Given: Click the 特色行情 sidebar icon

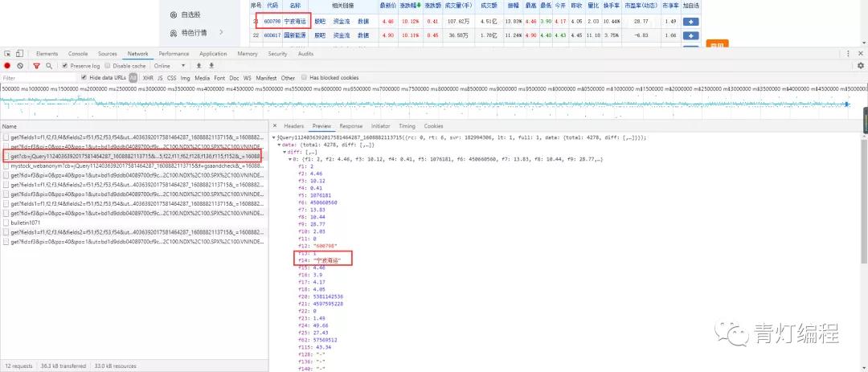Looking at the screenshot, I should 174,33.
